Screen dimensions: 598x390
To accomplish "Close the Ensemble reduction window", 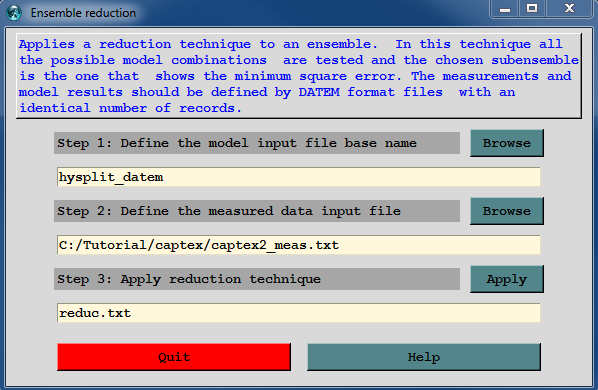I will point(569,9).
